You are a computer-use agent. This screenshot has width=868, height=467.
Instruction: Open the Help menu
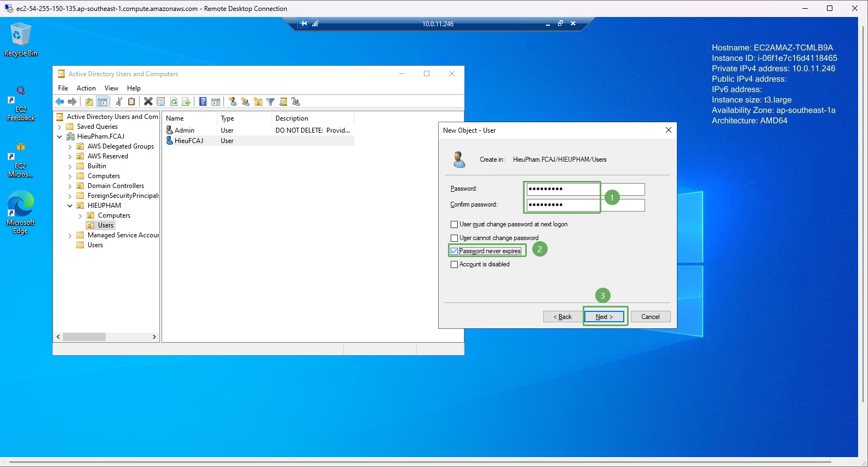coord(134,88)
